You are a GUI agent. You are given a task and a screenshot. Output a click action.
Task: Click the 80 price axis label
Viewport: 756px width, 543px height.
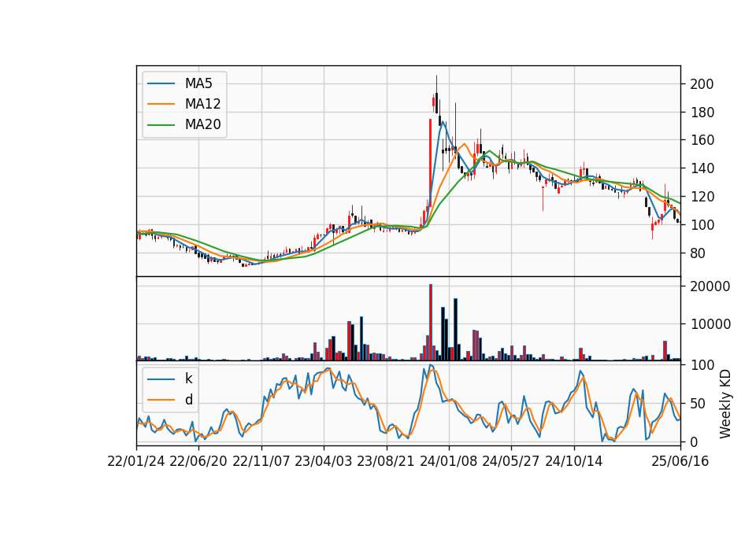(x=699, y=253)
